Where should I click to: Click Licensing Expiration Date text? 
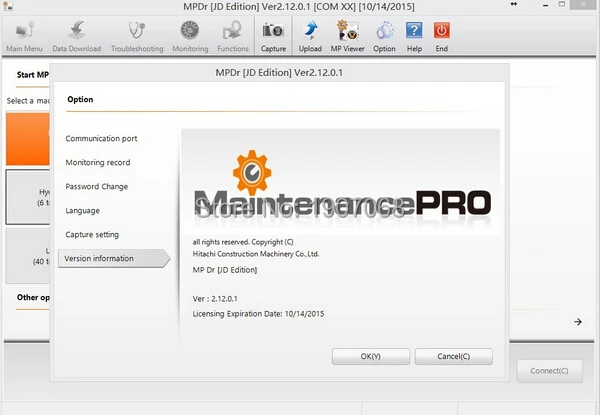(258, 314)
